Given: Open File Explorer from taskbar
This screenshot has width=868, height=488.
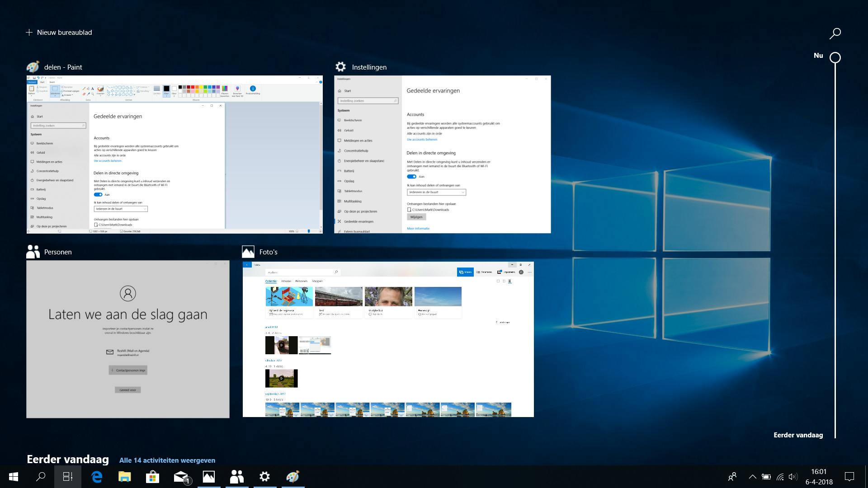Looking at the screenshot, I should (x=124, y=477).
